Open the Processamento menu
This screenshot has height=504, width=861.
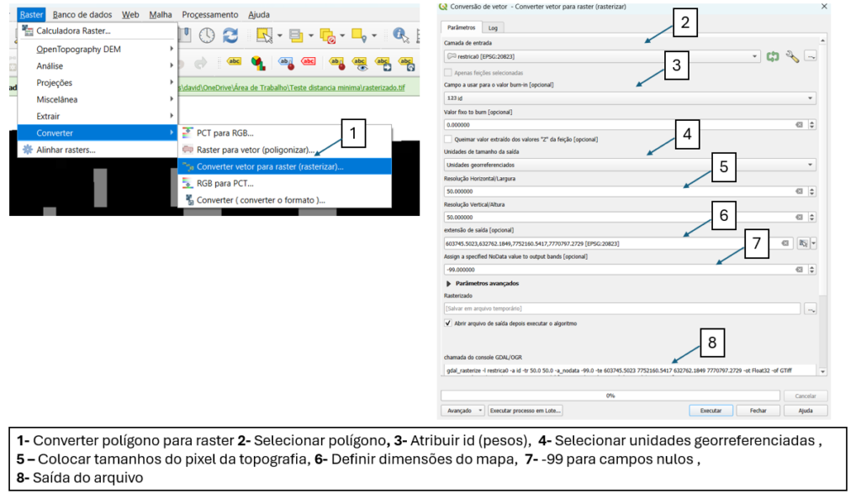click(x=209, y=13)
